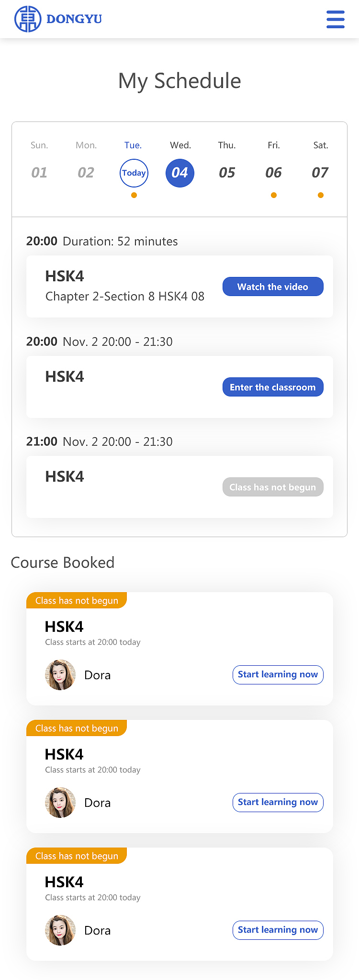
Task: Click the Dongyu logo icon
Action: click(28, 19)
